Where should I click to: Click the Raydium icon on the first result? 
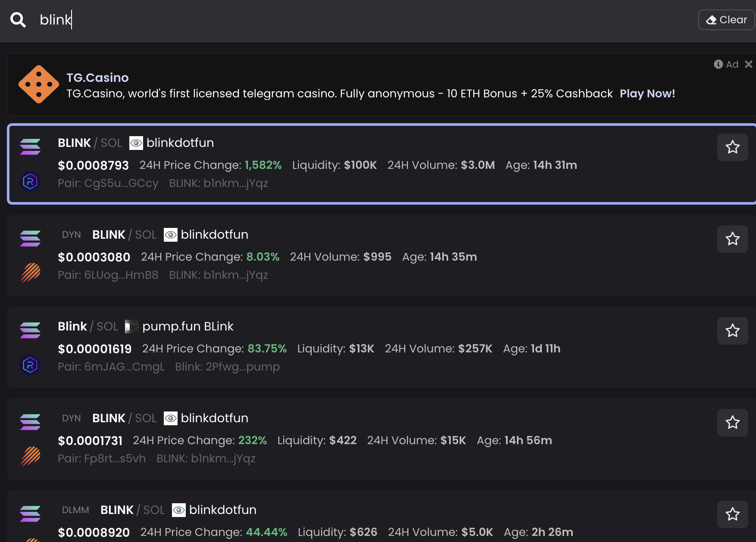coord(30,181)
